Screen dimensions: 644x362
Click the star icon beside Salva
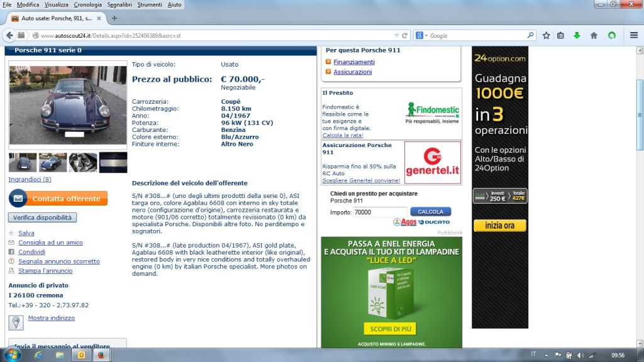point(11,233)
